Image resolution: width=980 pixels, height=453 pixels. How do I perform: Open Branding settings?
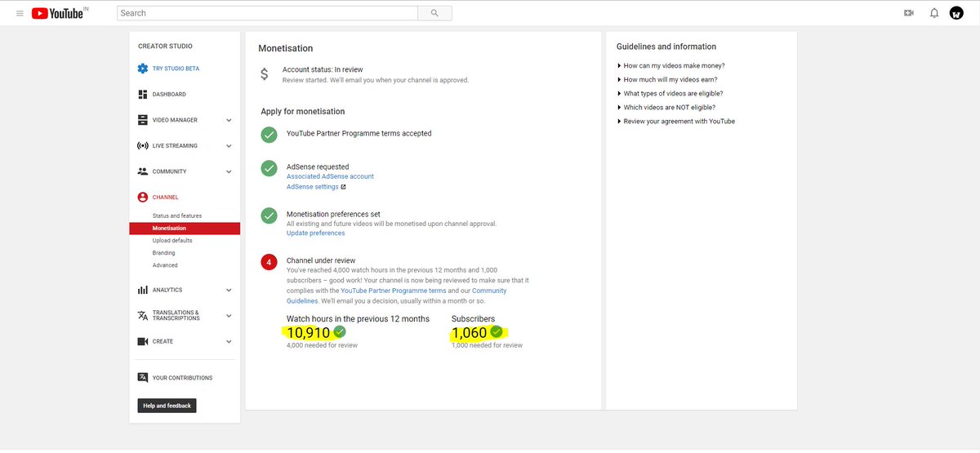coord(163,253)
